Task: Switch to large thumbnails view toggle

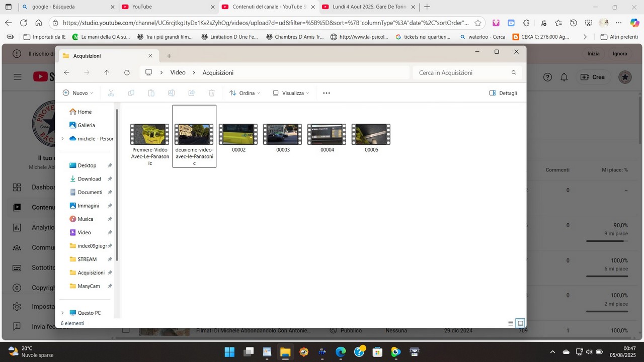Action: click(x=521, y=323)
